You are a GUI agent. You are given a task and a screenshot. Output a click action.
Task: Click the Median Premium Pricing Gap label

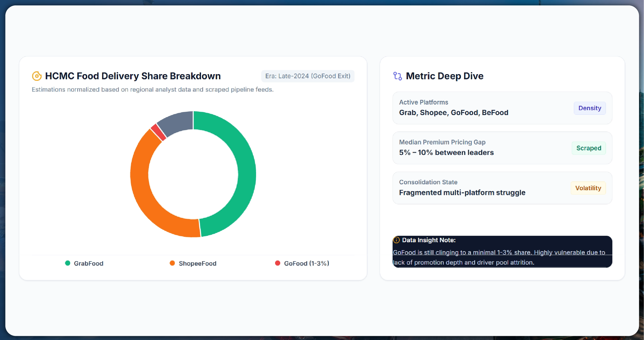click(442, 142)
